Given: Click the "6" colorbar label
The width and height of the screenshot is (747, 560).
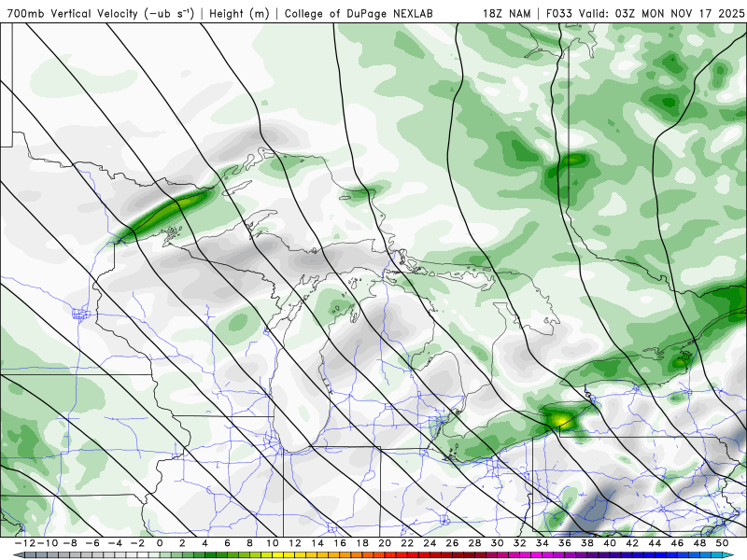Looking at the screenshot, I should coord(227,543).
